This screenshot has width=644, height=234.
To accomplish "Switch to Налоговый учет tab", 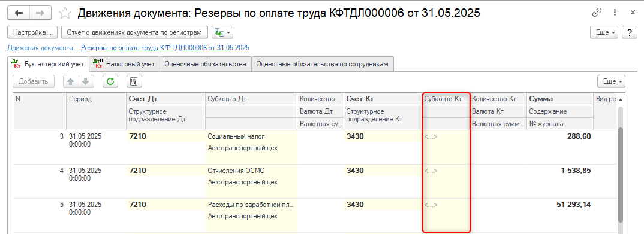I will click(124, 64).
